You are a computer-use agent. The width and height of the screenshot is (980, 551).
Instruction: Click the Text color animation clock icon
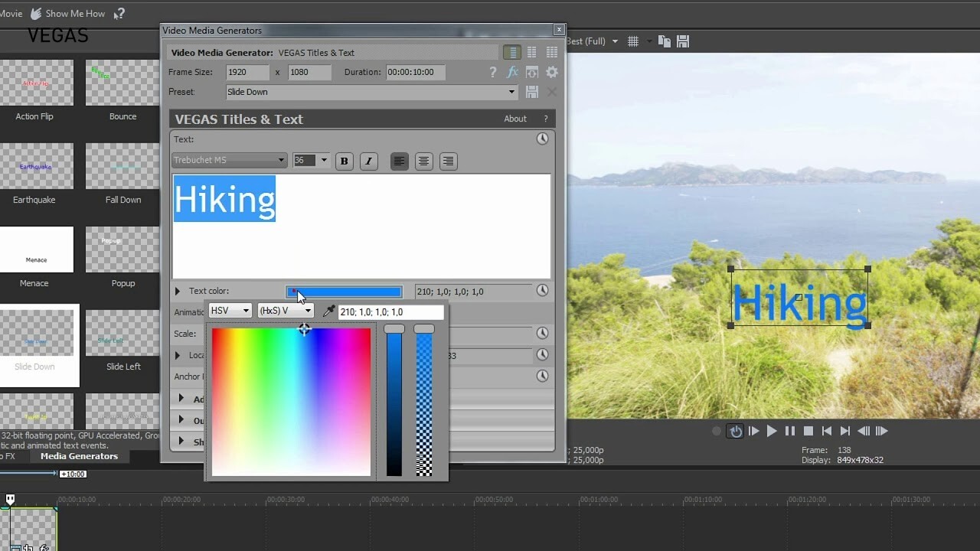click(542, 291)
